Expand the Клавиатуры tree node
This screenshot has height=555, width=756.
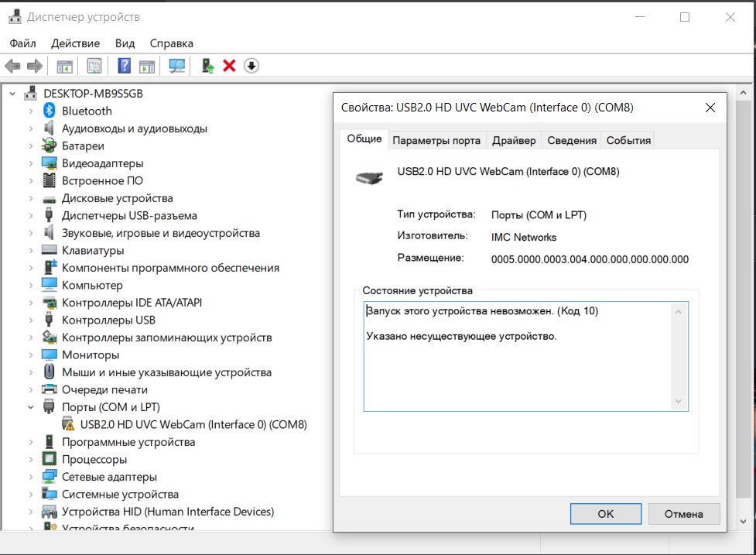[x=31, y=251]
